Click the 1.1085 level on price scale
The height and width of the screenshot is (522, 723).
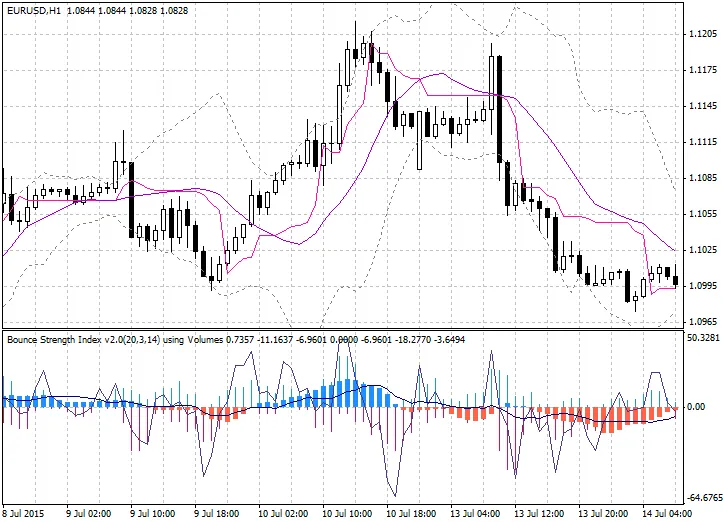tap(702, 178)
